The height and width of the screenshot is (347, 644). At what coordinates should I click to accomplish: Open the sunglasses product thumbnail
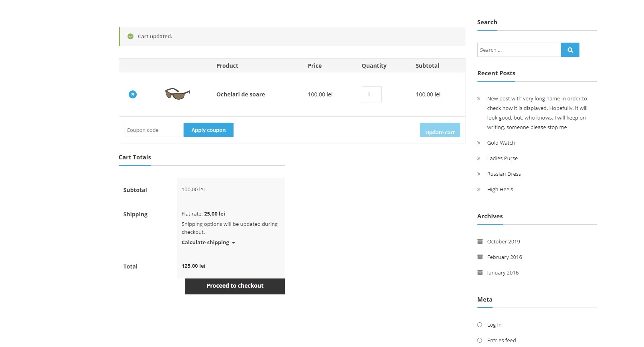point(178,94)
